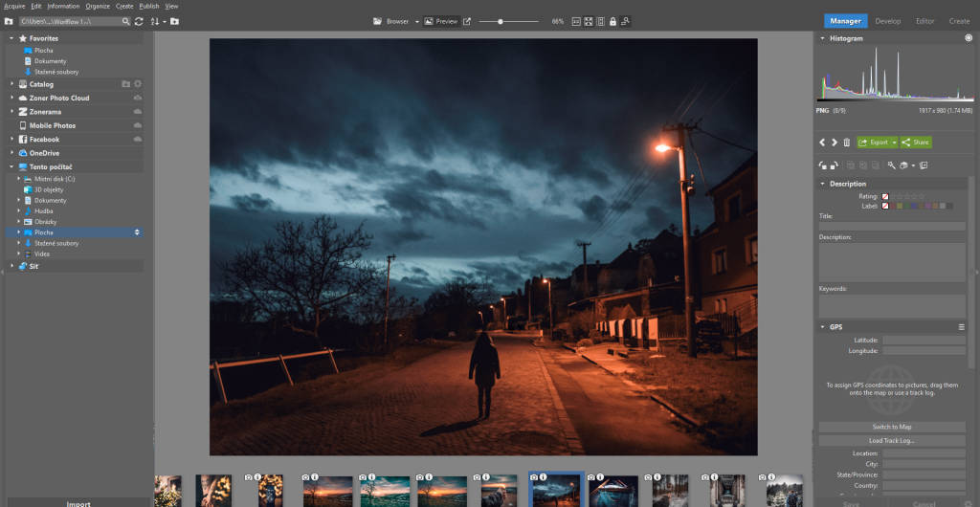This screenshot has width=980, height=507.
Task: Click the quick edit magic wand icon
Action: coord(891,165)
